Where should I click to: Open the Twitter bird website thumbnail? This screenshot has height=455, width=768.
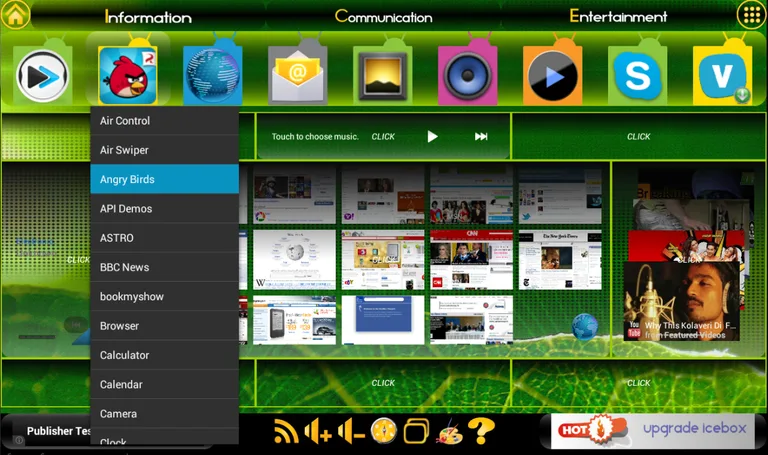coord(560,195)
